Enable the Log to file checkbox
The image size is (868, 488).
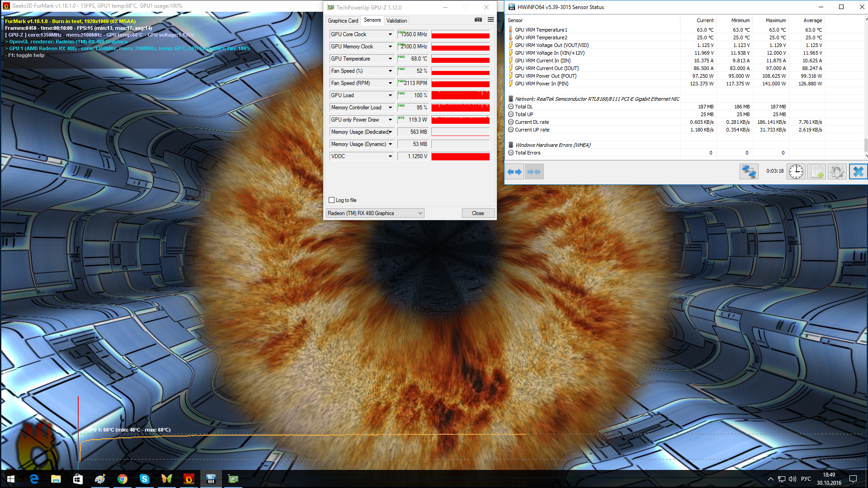[332, 200]
